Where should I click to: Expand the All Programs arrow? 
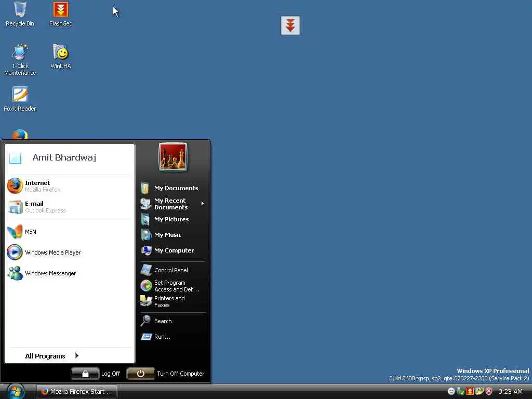coord(77,355)
